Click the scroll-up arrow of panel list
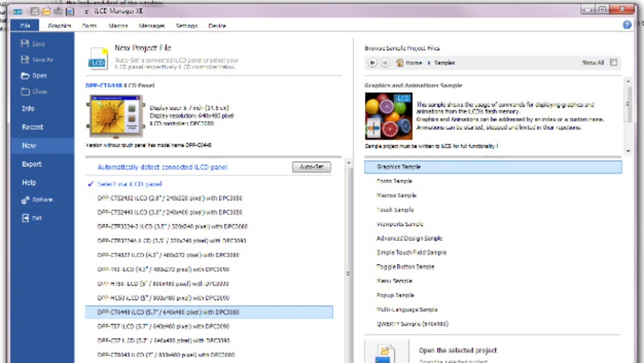The height and width of the screenshot is (363, 644). [x=347, y=164]
